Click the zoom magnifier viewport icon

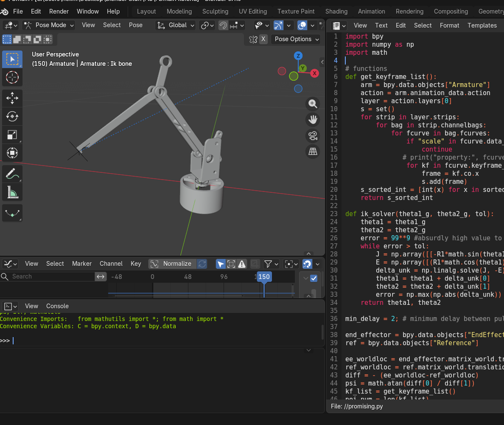click(313, 104)
